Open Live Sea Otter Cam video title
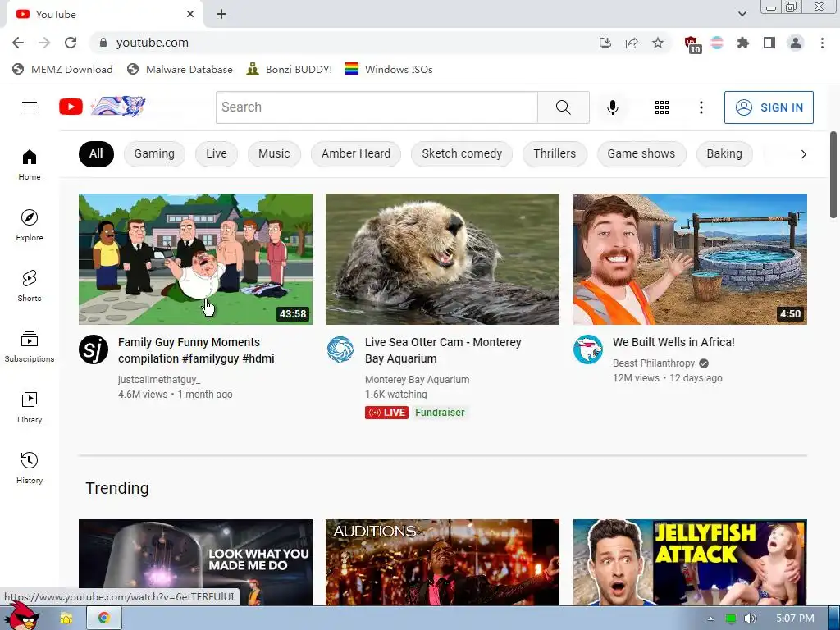The height and width of the screenshot is (630, 840). [443, 350]
